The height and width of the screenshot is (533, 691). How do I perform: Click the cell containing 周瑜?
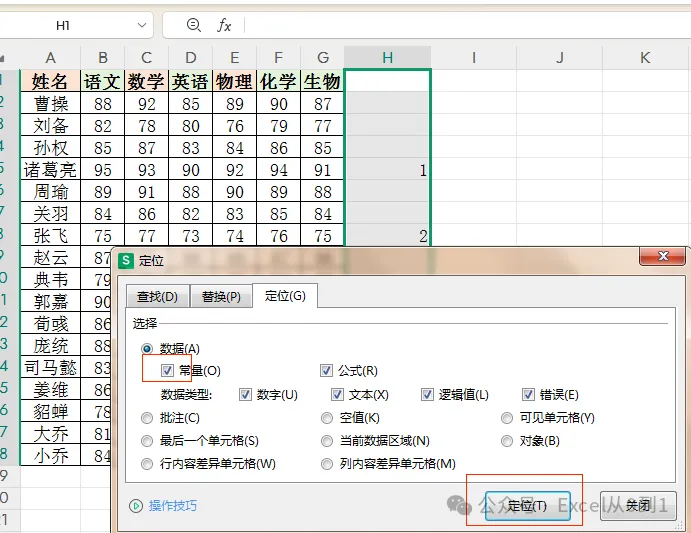[50, 192]
